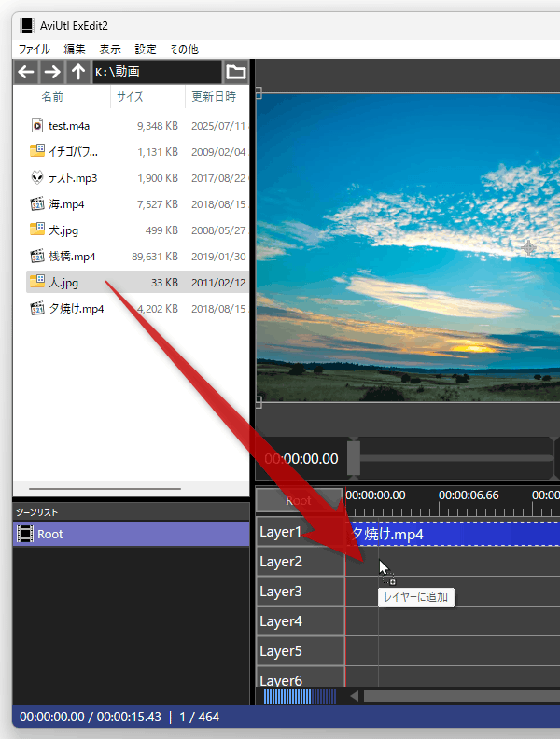The image size is (560, 739).
Task: Click the preview bottom-left corner handle
Action: point(259,402)
